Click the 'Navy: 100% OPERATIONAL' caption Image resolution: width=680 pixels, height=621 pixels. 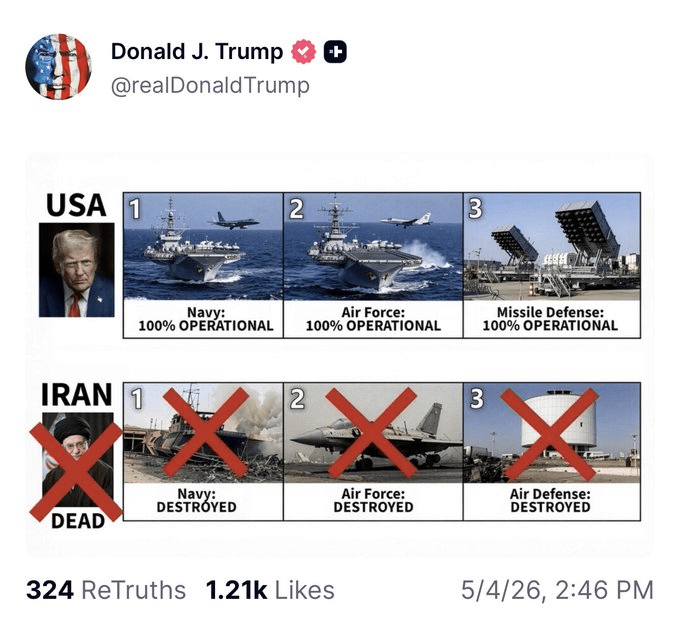coord(206,319)
